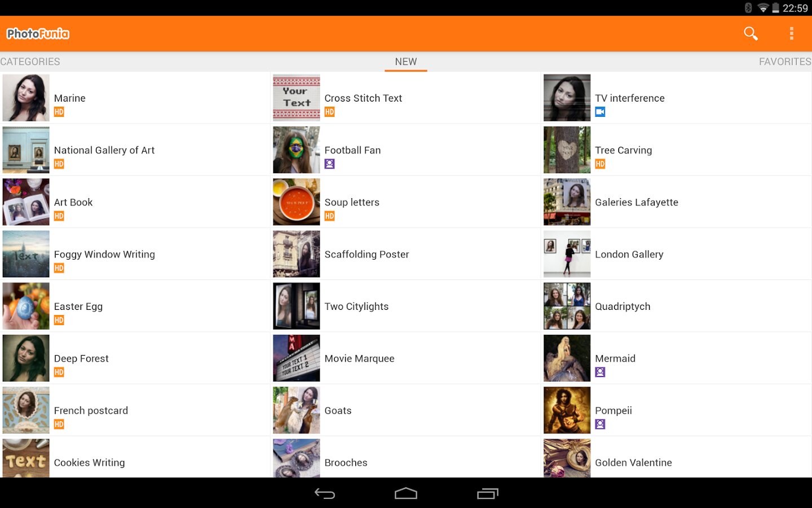The width and height of the screenshot is (812, 508).
Task: Click the HD badge under Marine
Action: [x=59, y=112]
